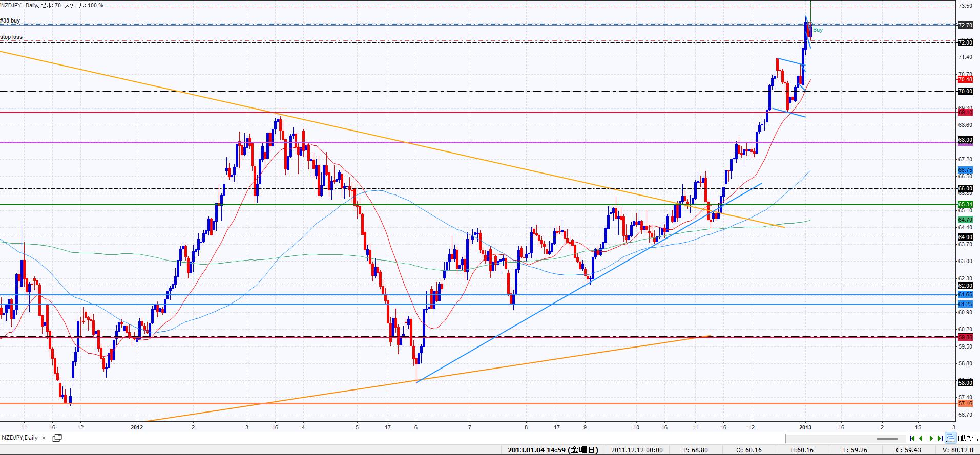Step chart back with the left arrow
This screenshot has width=980, height=455.
coord(922,438)
